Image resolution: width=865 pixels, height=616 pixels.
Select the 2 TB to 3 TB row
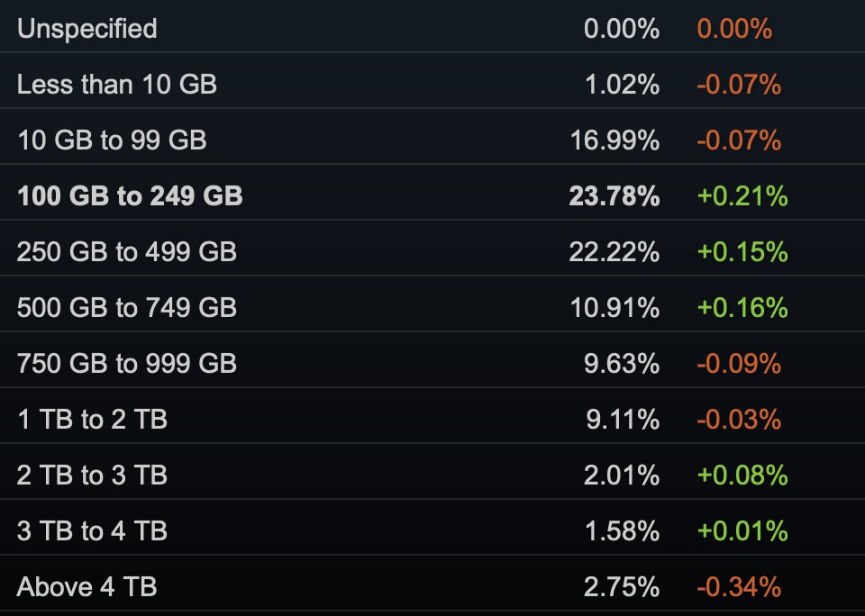pos(432,472)
